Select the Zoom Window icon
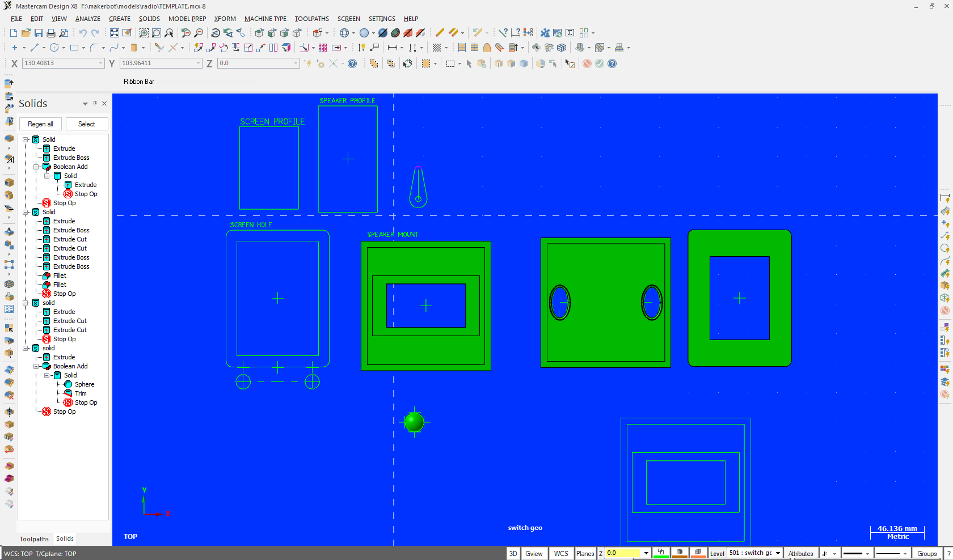Screen dimensions: 953x560 [x=144, y=33]
